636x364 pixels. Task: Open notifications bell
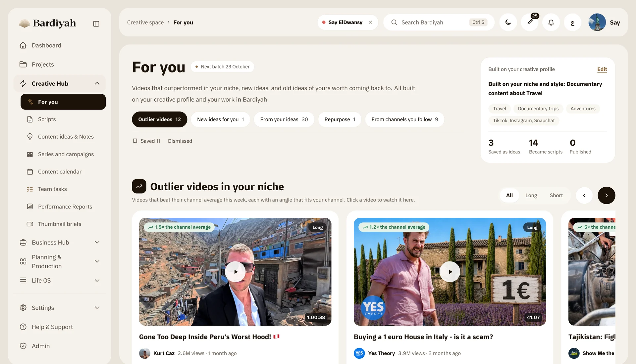coord(551,23)
